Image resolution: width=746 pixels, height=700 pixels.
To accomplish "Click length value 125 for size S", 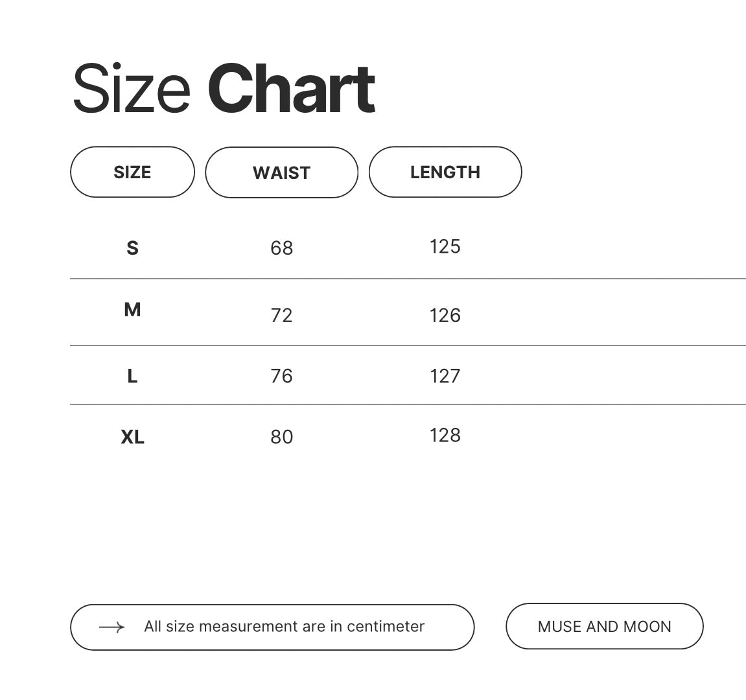I will click(x=445, y=246).
